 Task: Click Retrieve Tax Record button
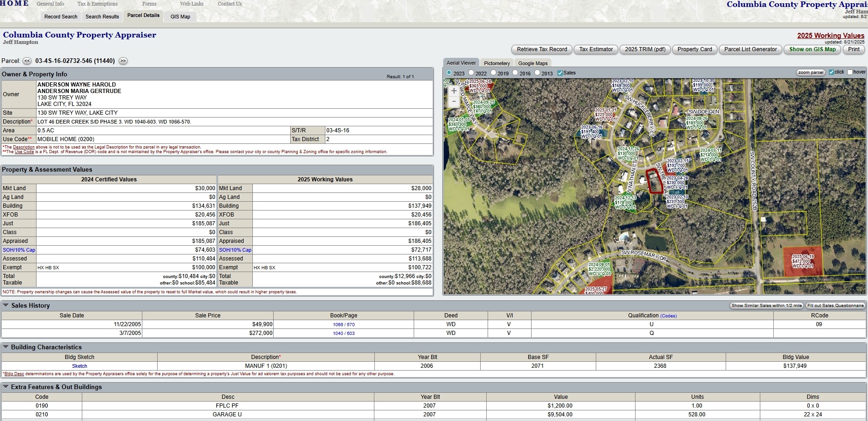[x=542, y=50]
